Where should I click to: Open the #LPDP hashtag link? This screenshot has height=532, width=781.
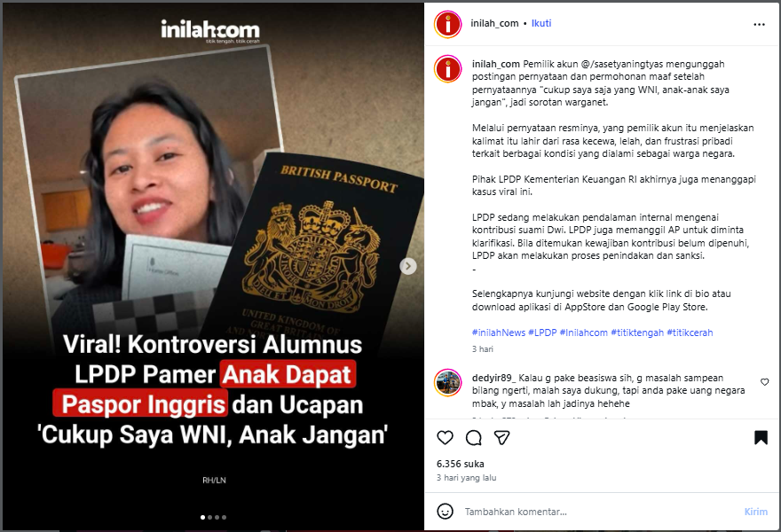542,332
